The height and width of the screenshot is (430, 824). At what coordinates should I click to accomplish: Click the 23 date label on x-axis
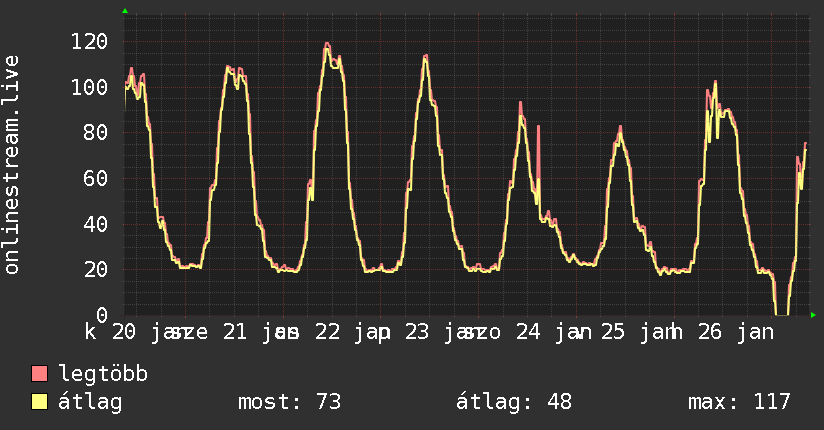point(417,332)
